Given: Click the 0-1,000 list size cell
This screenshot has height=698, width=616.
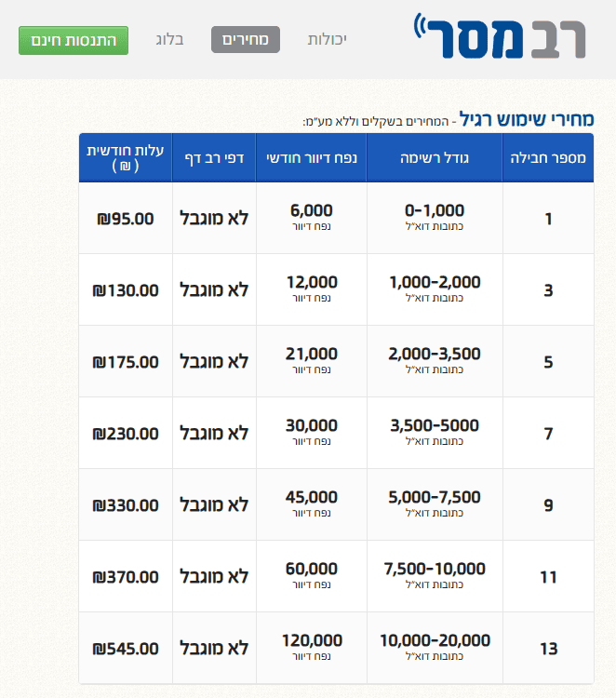Looking at the screenshot, I should coord(435,218).
